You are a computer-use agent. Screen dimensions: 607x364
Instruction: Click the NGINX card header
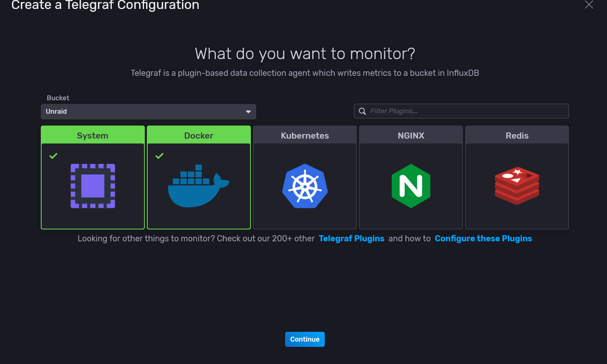411,135
